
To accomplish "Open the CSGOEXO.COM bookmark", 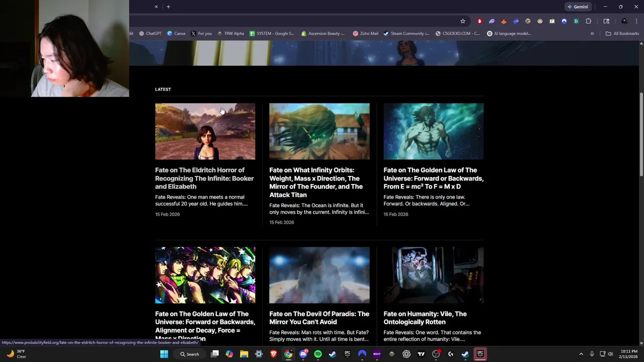I will pos(458,34).
